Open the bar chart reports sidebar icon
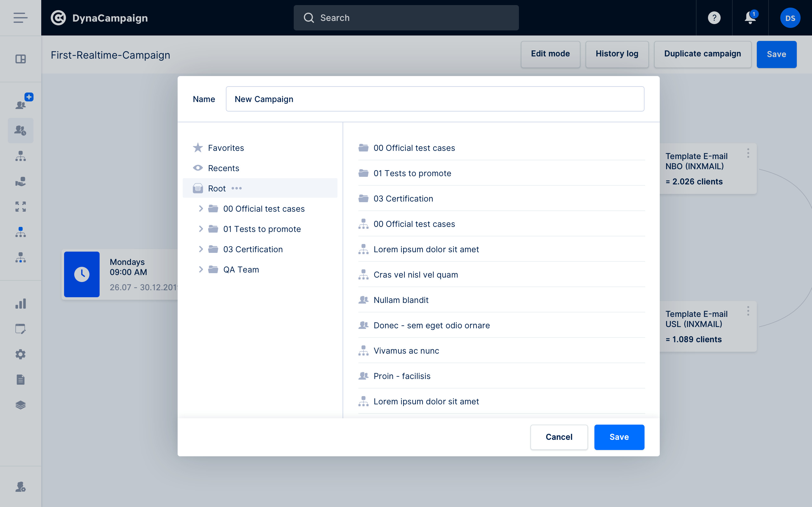 point(21,304)
